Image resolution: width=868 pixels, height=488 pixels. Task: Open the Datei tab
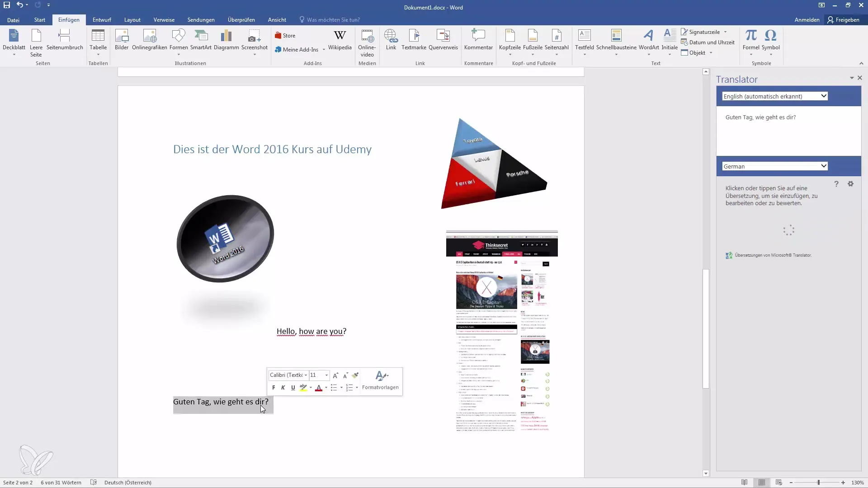13,20
